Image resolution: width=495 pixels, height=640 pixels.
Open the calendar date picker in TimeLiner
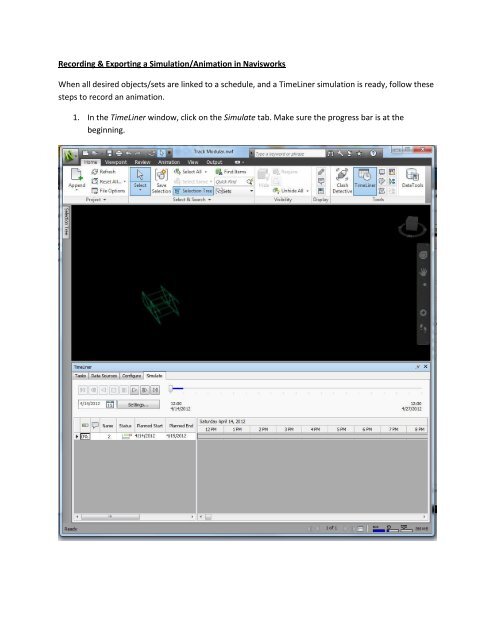[110, 404]
